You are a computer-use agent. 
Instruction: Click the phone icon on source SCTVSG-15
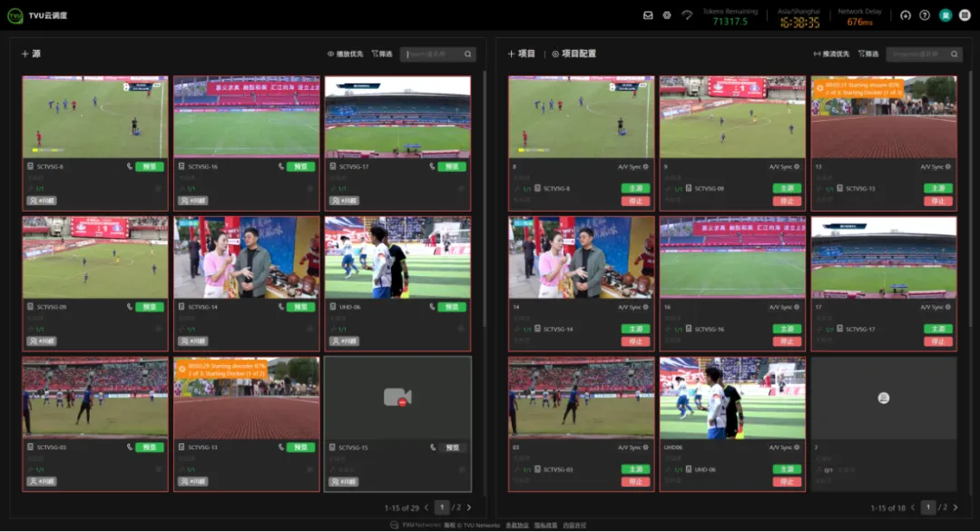pyautogui.click(x=432, y=447)
